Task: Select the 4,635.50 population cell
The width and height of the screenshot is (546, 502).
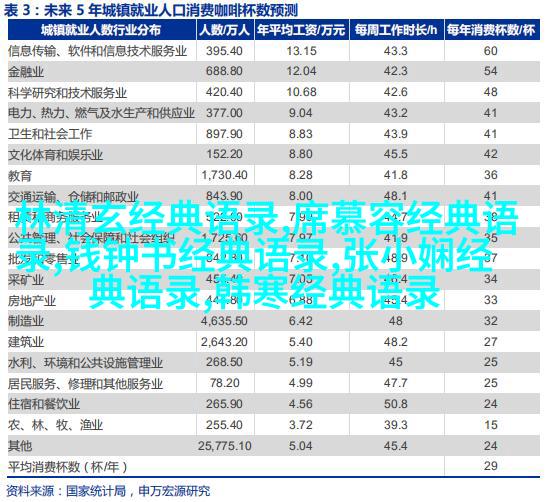Action: pos(224,321)
